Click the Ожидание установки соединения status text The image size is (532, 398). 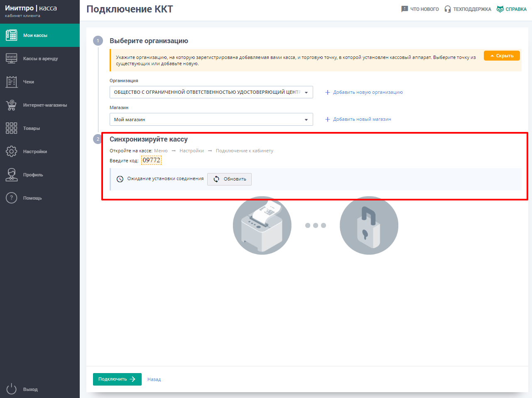[x=165, y=178]
